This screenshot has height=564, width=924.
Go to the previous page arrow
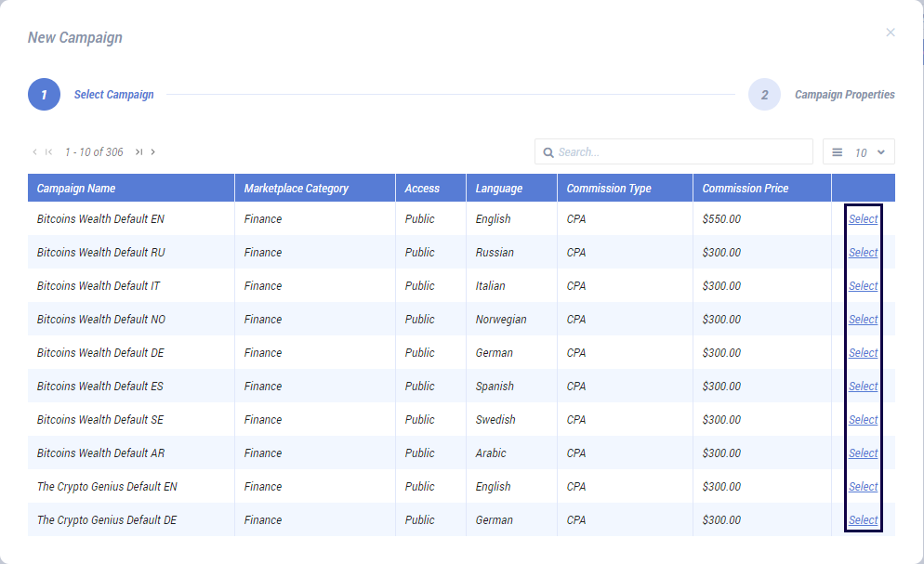click(34, 151)
